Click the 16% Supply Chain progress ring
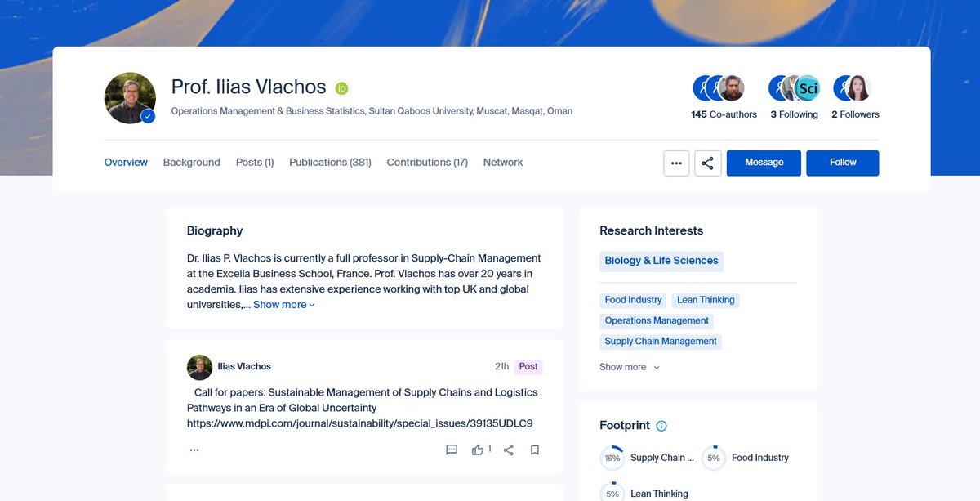This screenshot has width=980, height=501. (612, 458)
